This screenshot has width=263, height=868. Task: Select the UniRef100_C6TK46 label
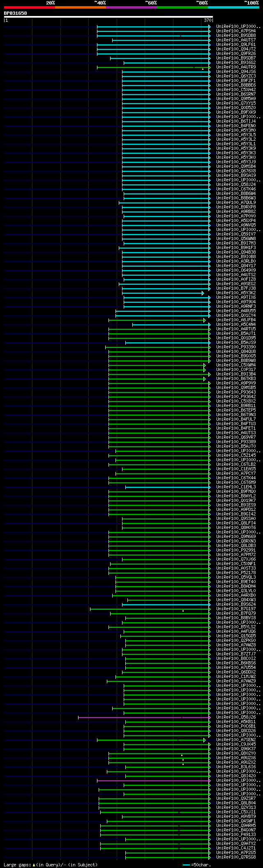click(x=236, y=189)
